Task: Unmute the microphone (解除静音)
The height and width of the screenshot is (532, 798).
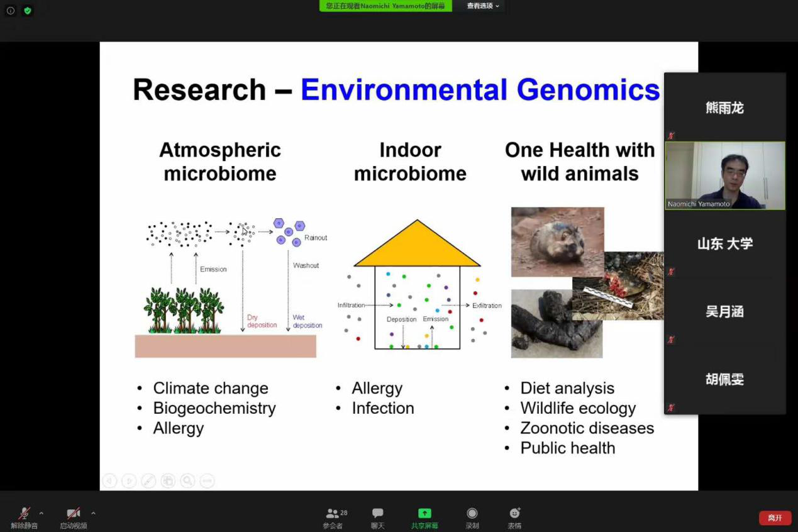Action: [x=24, y=514]
